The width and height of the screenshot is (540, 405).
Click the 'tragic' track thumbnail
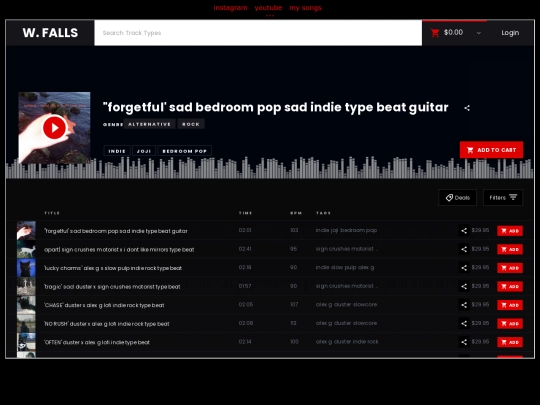click(26, 287)
